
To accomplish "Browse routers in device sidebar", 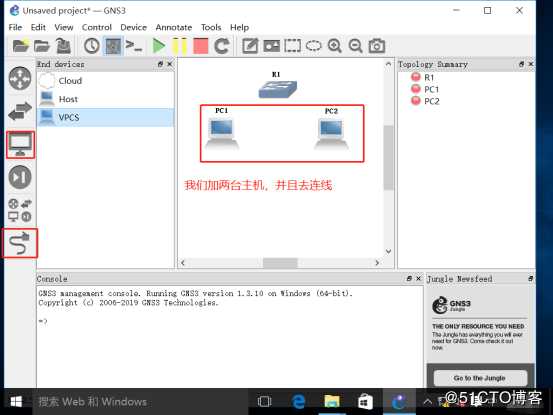I will point(20,78).
